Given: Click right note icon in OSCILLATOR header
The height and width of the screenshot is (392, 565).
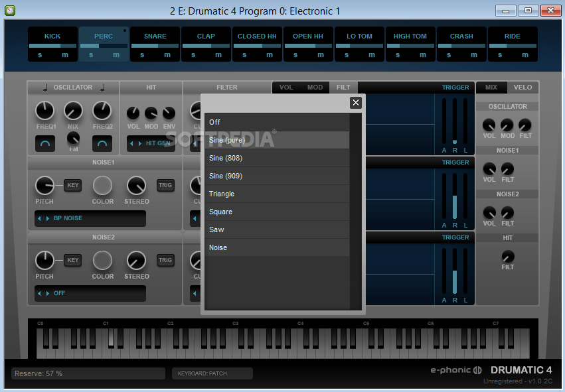Looking at the screenshot, I should coord(102,88).
